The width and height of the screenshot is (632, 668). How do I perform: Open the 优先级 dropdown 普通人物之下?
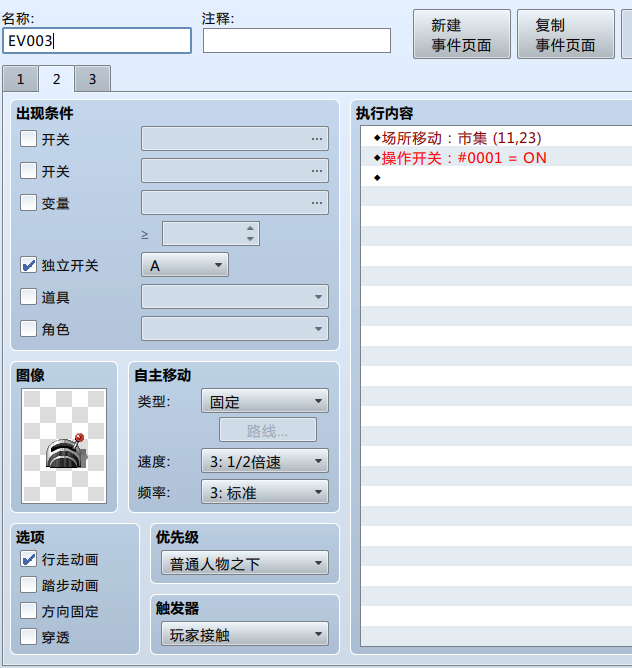[245, 563]
